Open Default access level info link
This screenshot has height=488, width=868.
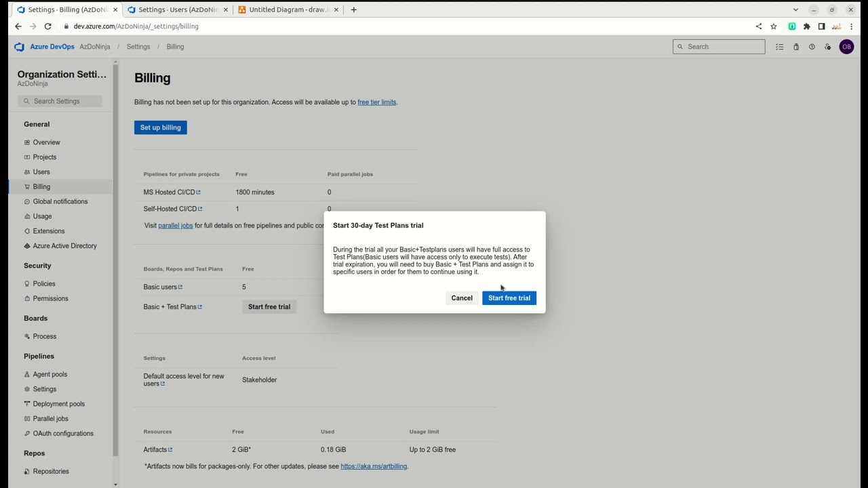click(163, 384)
